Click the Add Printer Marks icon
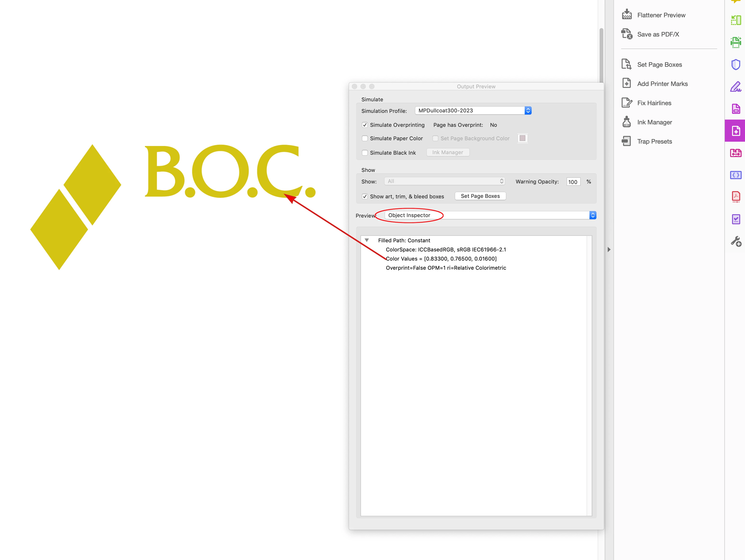The width and height of the screenshot is (745, 560). tap(626, 83)
